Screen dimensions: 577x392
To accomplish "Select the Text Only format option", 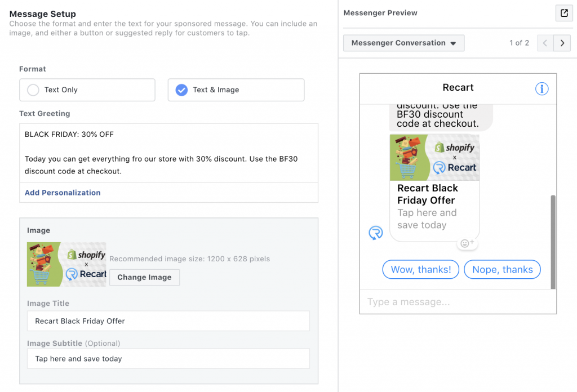I will click(x=87, y=90).
